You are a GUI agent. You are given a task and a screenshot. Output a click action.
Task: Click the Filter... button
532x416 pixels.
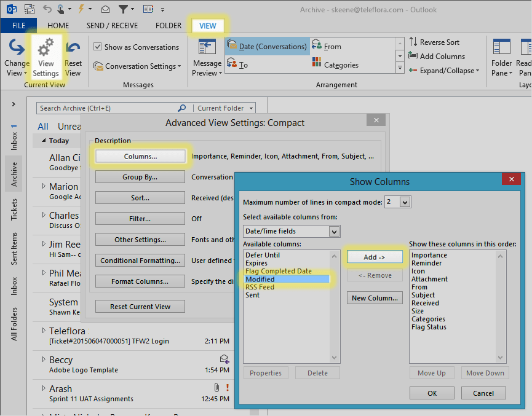click(x=140, y=219)
